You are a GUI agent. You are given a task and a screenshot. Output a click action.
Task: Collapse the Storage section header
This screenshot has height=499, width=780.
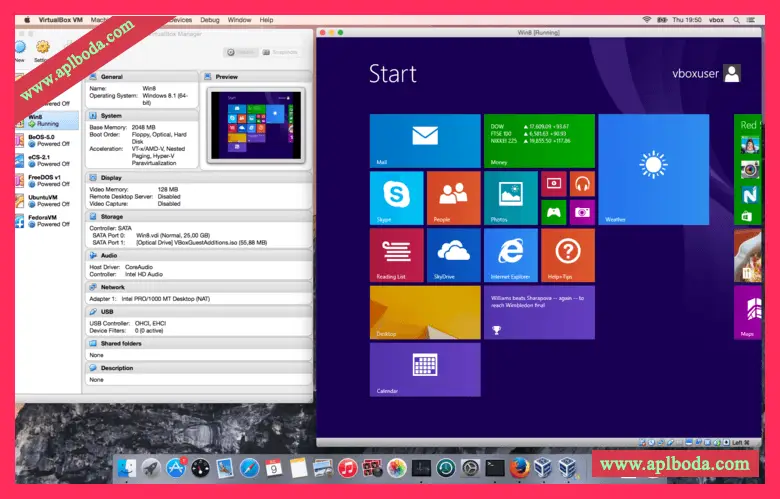click(112, 216)
